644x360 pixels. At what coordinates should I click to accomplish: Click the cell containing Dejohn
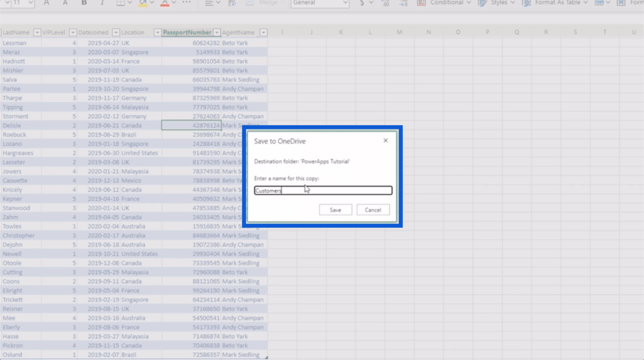click(x=21, y=245)
